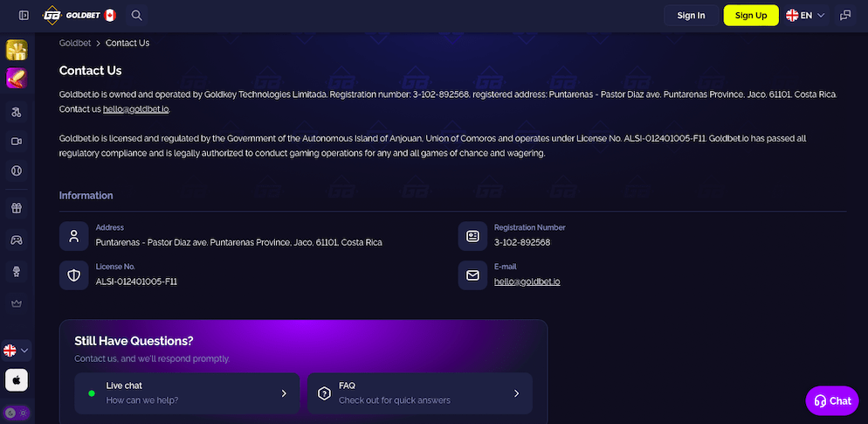This screenshot has height=424, width=868.
Task: Click the purple rocket sidebar tile
Action: click(x=17, y=78)
